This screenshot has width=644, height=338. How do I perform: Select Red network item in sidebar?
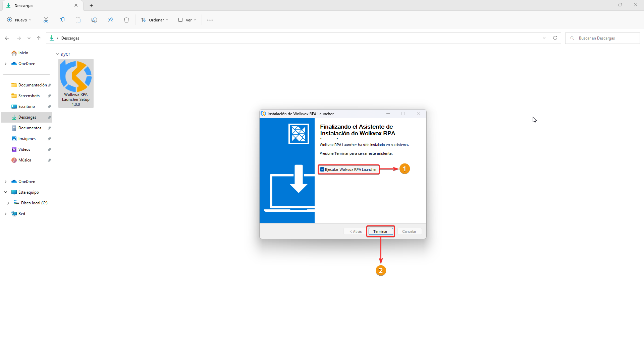(x=18, y=214)
